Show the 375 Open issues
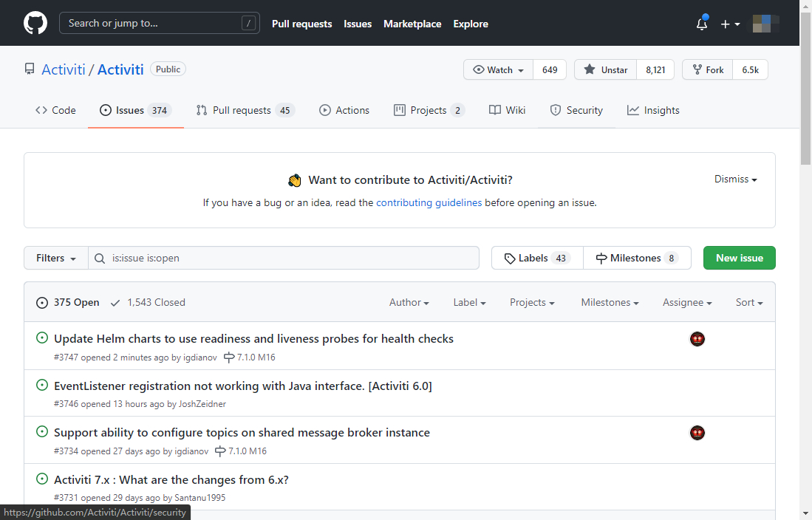This screenshot has height=520, width=812. coord(67,302)
